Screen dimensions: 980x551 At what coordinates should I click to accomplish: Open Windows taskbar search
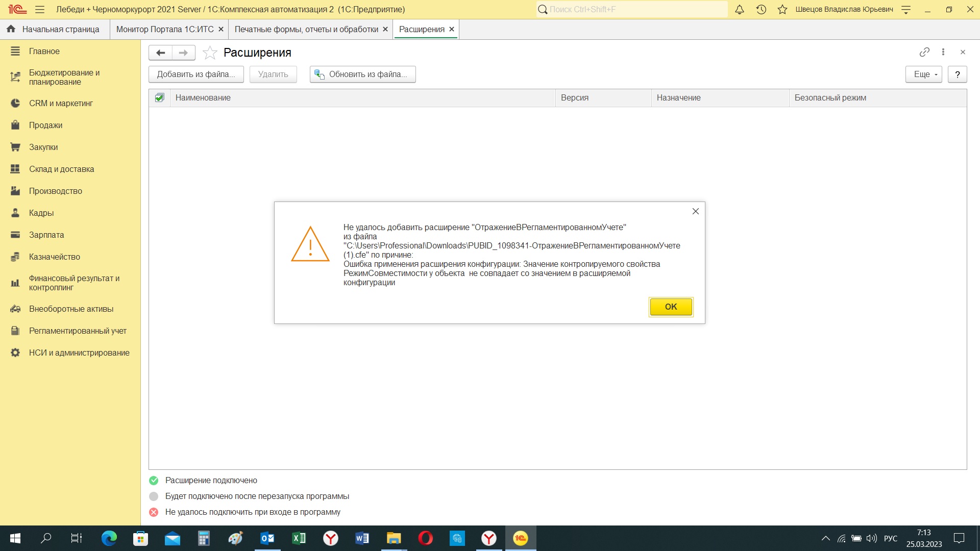click(x=46, y=538)
